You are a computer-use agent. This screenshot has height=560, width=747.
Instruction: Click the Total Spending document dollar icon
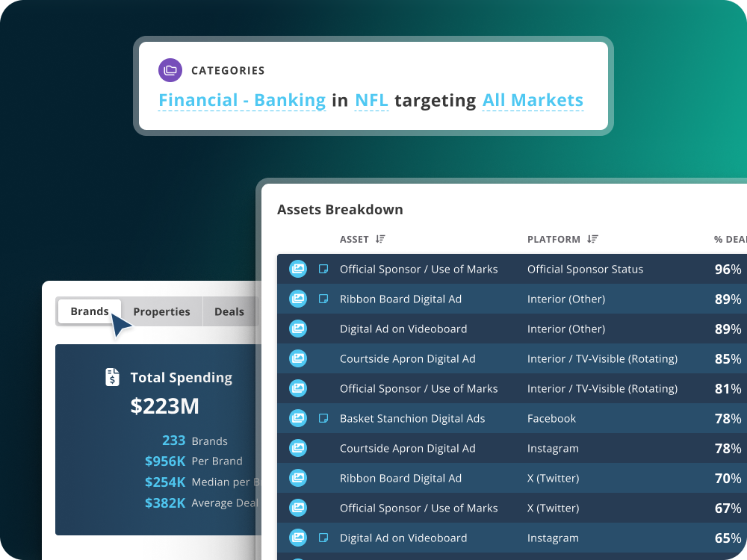coord(113,377)
